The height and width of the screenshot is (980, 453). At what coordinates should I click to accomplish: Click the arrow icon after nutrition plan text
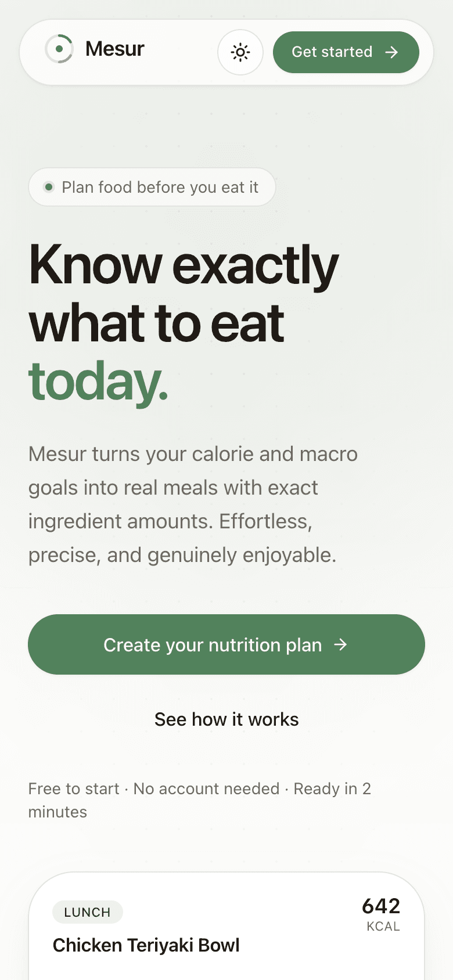tap(340, 644)
